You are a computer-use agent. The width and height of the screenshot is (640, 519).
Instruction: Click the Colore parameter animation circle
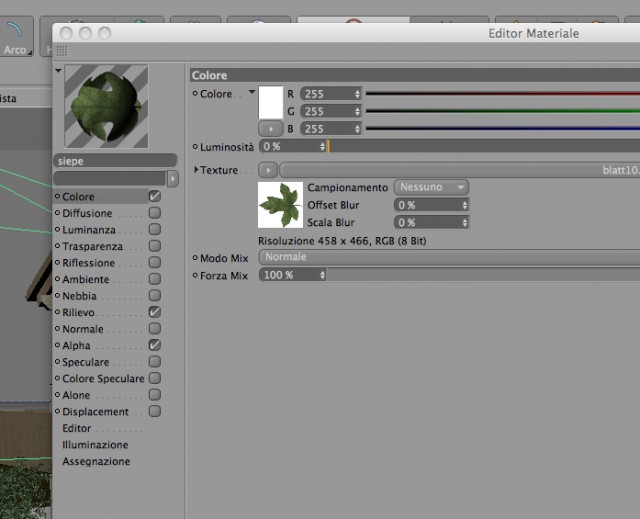point(195,93)
